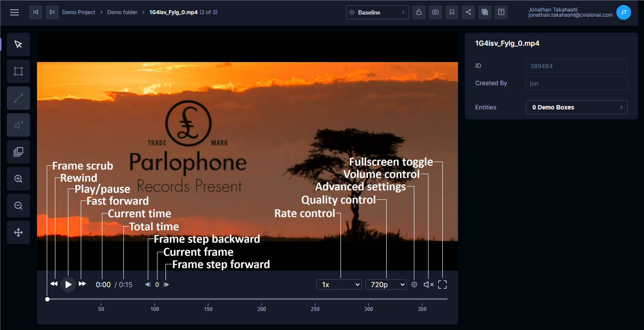Take a snapshot with the camera icon
The height and width of the screenshot is (330, 644).
pos(435,12)
